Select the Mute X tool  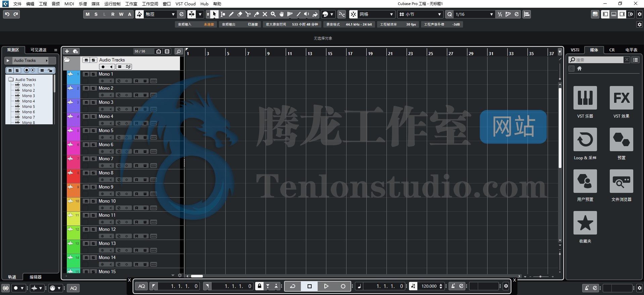coord(265,14)
